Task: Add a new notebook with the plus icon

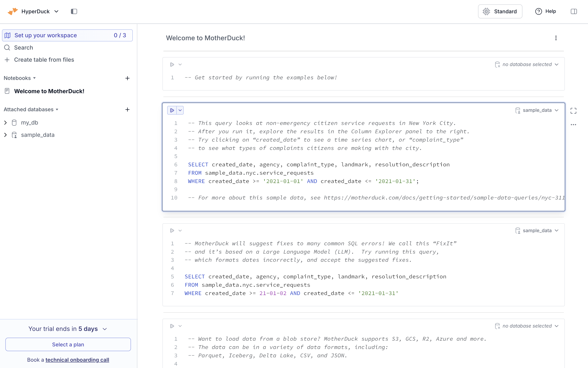Action: tap(127, 78)
